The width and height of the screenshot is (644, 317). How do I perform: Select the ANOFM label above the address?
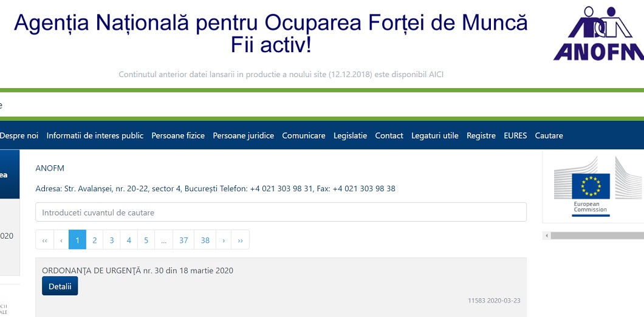[x=50, y=168]
